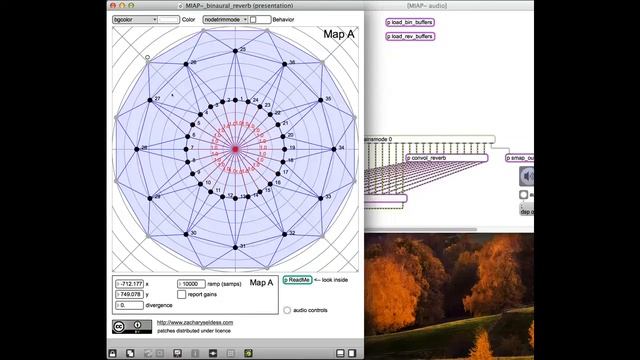Image resolution: width=640 pixels, height=360 pixels.
Task: Click the black connector icon in bottom toolbar
Action: click(x=213, y=353)
